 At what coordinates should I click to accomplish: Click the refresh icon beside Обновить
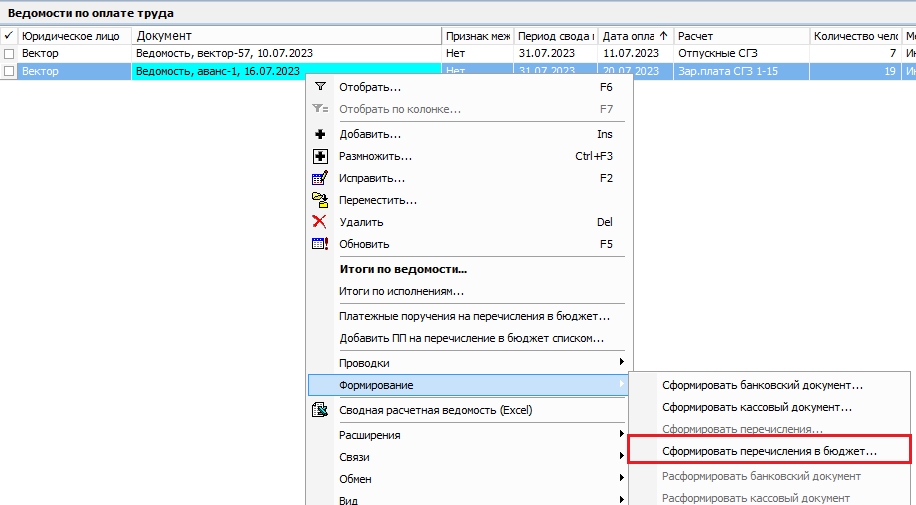click(320, 244)
